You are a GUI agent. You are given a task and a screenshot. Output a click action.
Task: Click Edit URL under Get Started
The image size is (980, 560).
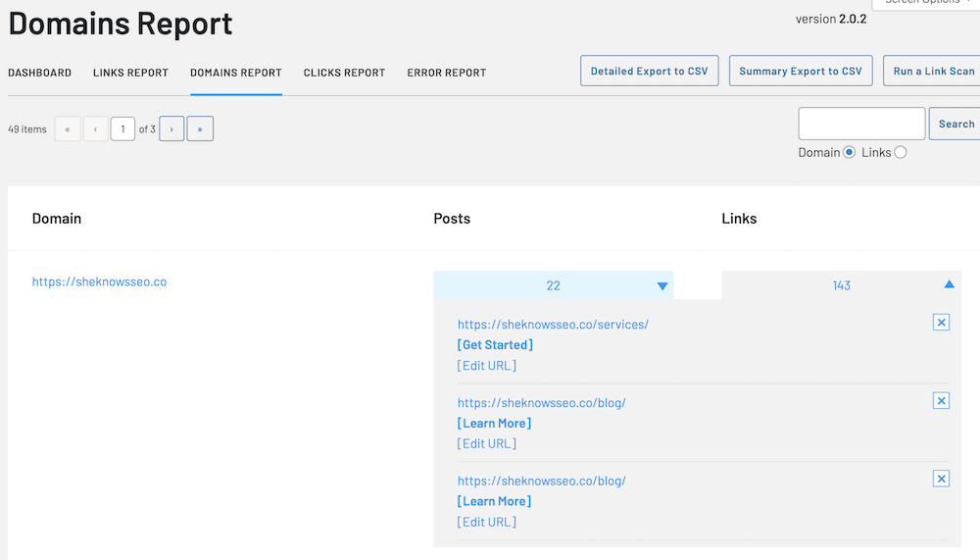coord(487,366)
